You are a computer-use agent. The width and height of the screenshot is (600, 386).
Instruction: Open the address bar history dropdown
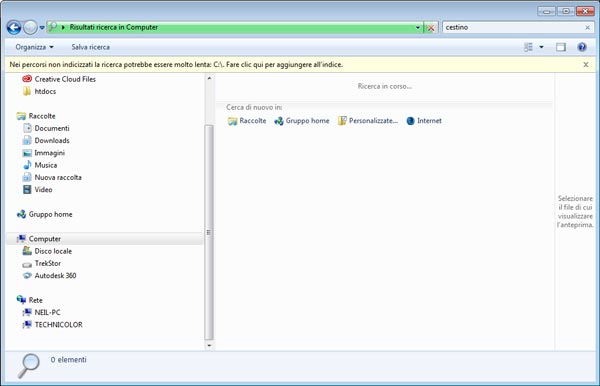[418, 28]
